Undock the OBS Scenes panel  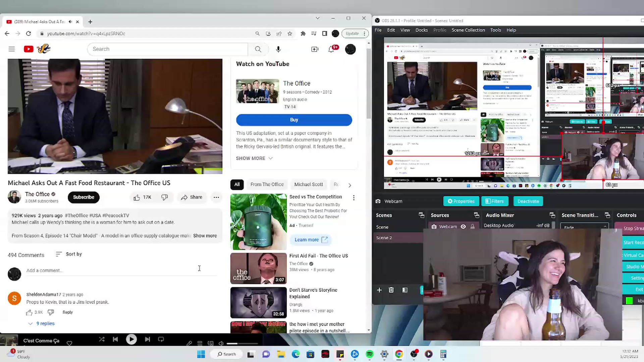tap(422, 215)
